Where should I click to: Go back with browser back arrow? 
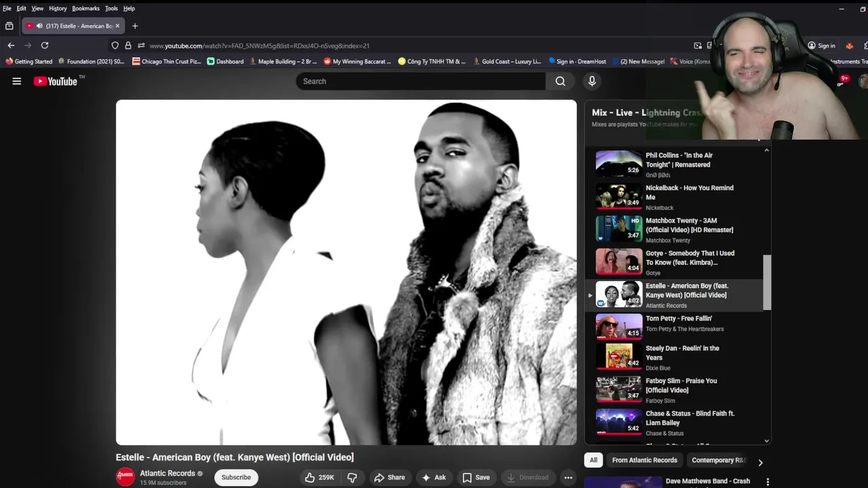coord(11,45)
